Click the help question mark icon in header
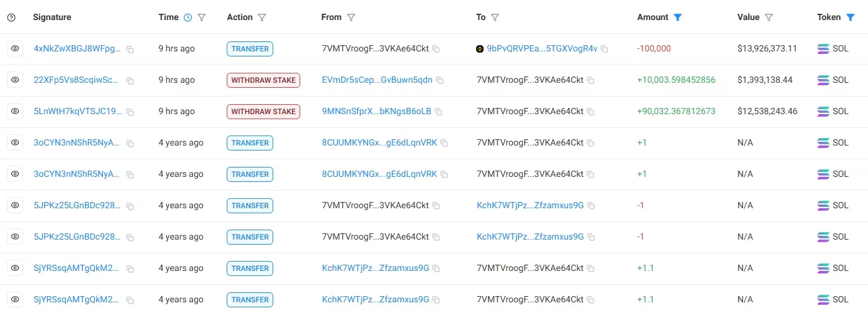The height and width of the screenshot is (313, 868). 11,18
